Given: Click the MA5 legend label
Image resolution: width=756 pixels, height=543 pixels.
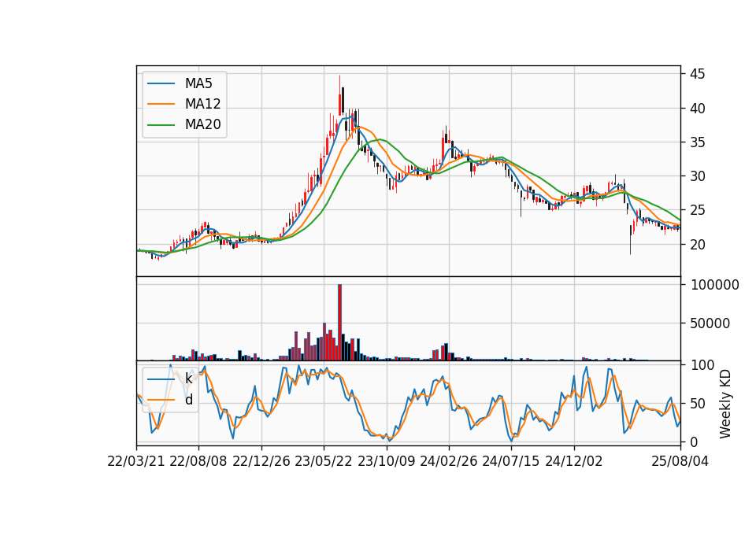Looking at the screenshot, I should (x=198, y=83).
